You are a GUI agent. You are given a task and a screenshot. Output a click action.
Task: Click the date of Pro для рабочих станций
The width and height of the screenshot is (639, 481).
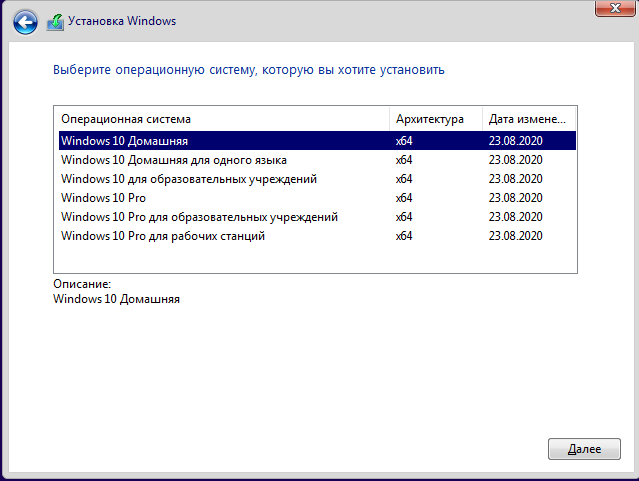pyautogui.click(x=516, y=236)
